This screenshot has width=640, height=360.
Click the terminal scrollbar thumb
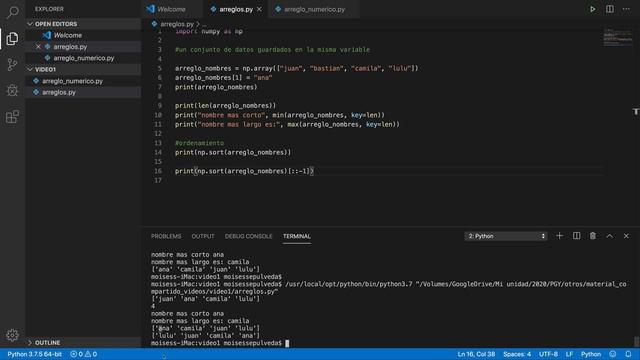[636, 341]
